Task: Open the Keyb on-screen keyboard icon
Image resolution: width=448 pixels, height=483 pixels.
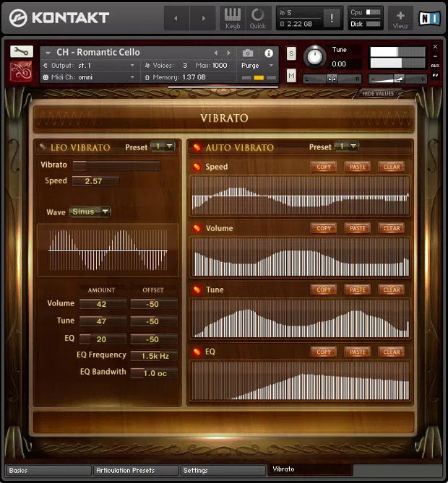Action: tap(232, 18)
